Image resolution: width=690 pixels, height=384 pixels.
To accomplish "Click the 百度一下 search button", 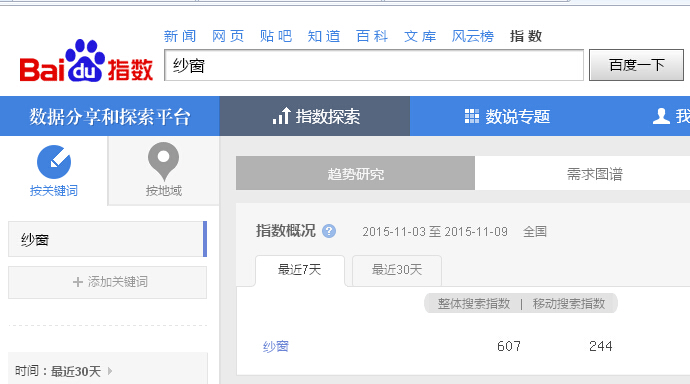I will coord(636,65).
